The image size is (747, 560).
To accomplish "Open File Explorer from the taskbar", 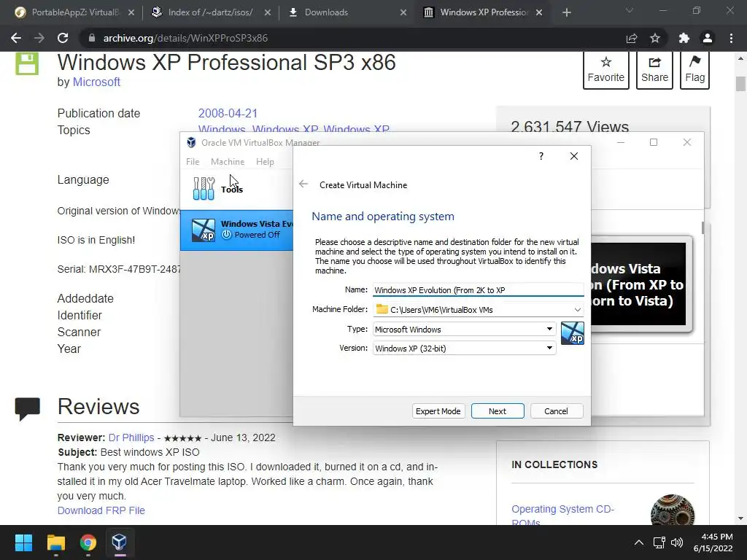I will (x=55, y=542).
